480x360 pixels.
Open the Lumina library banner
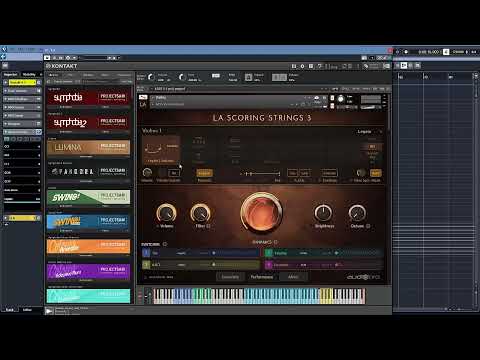tap(89, 147)
